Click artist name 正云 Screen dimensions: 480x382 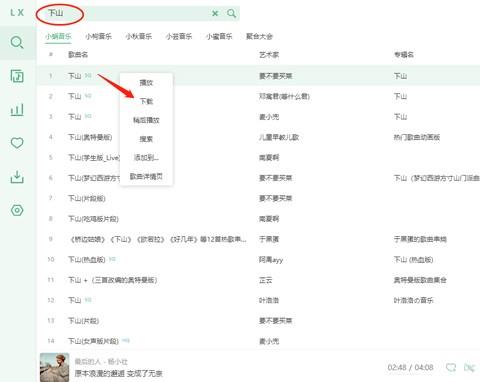(x=266, y=280)
